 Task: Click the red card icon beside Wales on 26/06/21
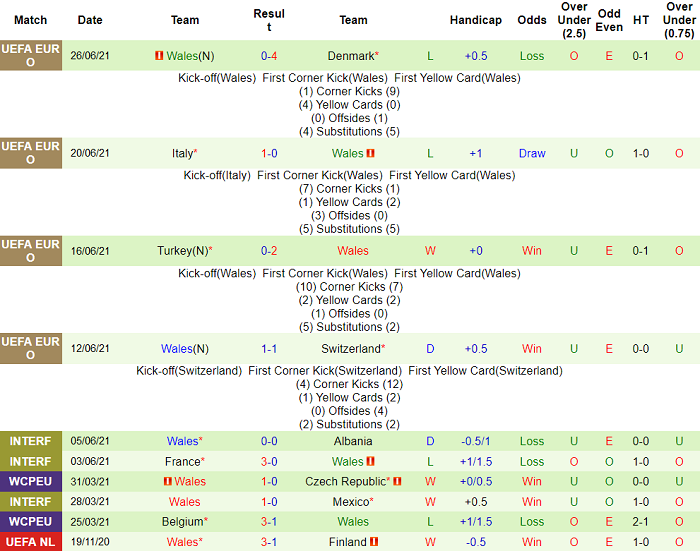[158, 56]
